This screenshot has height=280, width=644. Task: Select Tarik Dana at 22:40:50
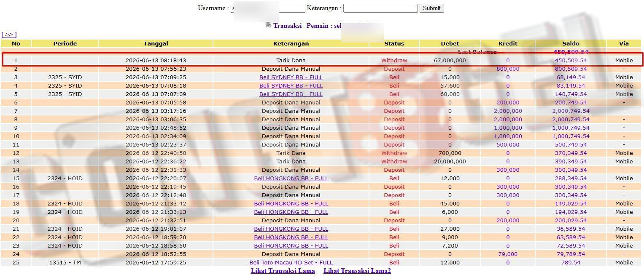[x=291, y=153]
